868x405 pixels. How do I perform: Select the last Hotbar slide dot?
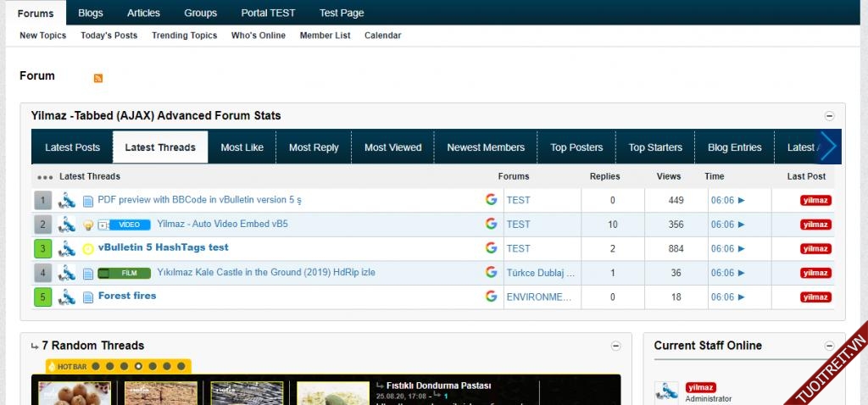coord(181,366)
